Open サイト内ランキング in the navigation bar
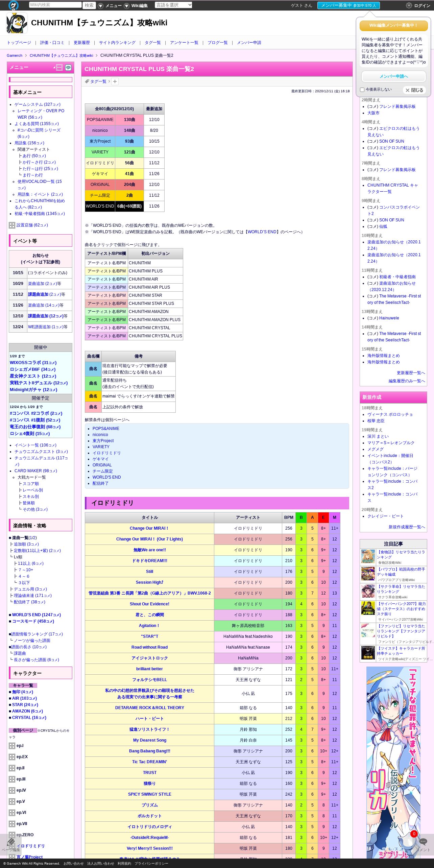Screen dimensions: 434x868 pyautogui.click(x=117, y=43)
